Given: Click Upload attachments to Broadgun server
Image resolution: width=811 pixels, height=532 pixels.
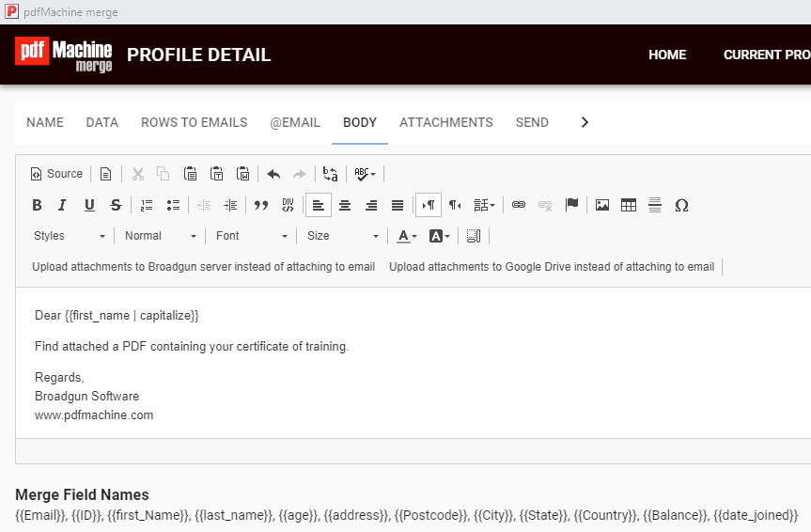Looking at the screenshot, I should pyautogui.click(x=203, y=267).
